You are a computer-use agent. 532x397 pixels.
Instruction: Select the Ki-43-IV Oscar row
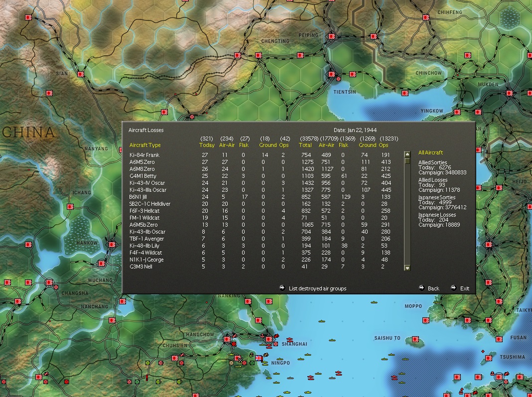260,183
